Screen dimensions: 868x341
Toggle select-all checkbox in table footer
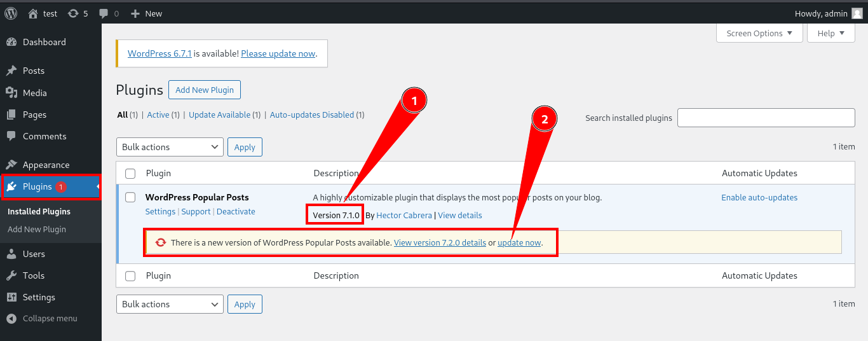[x=130, y=275]
